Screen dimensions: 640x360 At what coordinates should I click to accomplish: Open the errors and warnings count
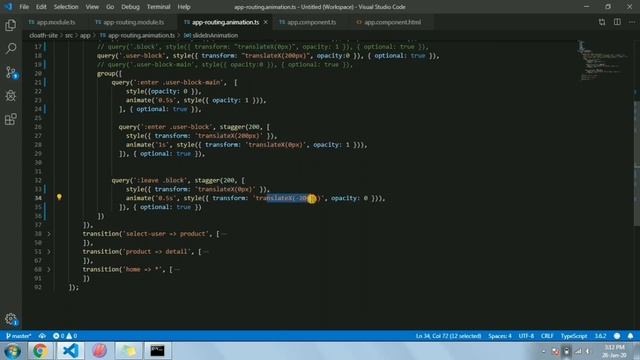65,336
